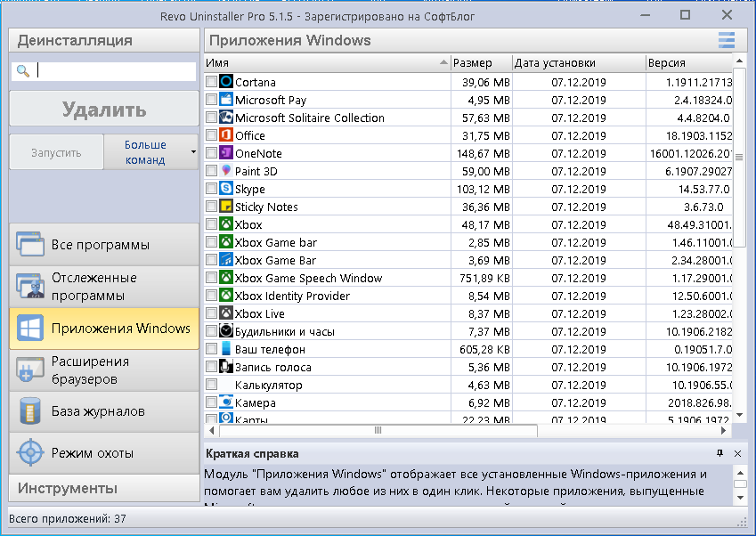
Task: Click the scroll right arrow under list
Action: 724,430
